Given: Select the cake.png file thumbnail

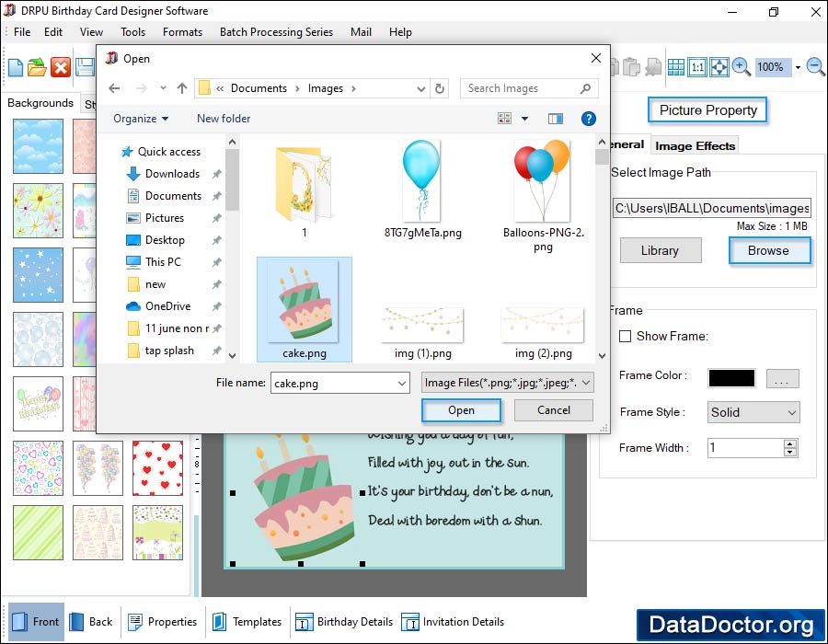Looking at the screenshot, I should [x=305, y=309].
